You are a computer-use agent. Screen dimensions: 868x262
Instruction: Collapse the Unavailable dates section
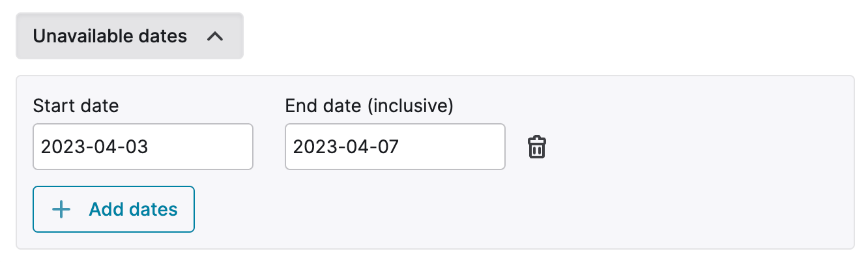tap(130, 36)
